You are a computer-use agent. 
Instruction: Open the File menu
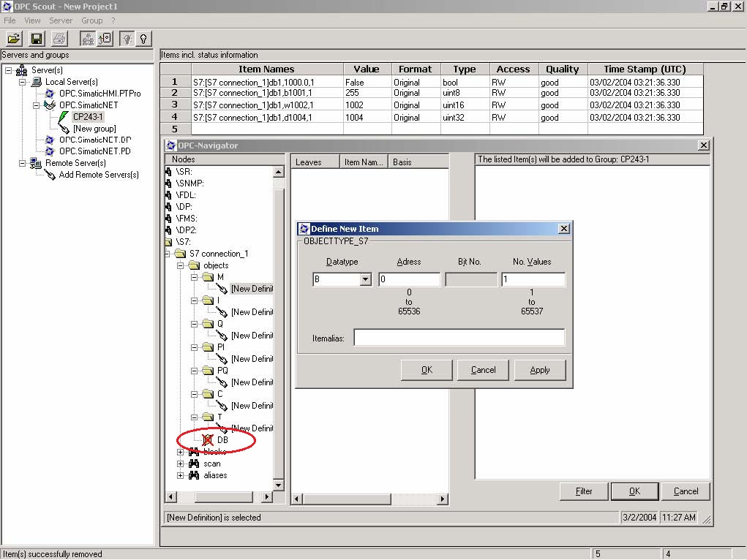coord(10,20)
